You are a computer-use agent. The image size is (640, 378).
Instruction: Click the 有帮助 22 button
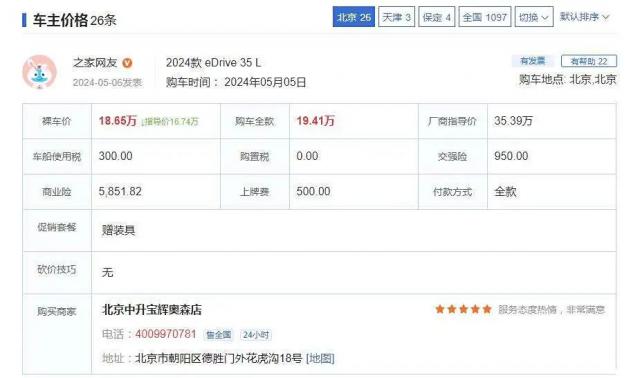589,61
